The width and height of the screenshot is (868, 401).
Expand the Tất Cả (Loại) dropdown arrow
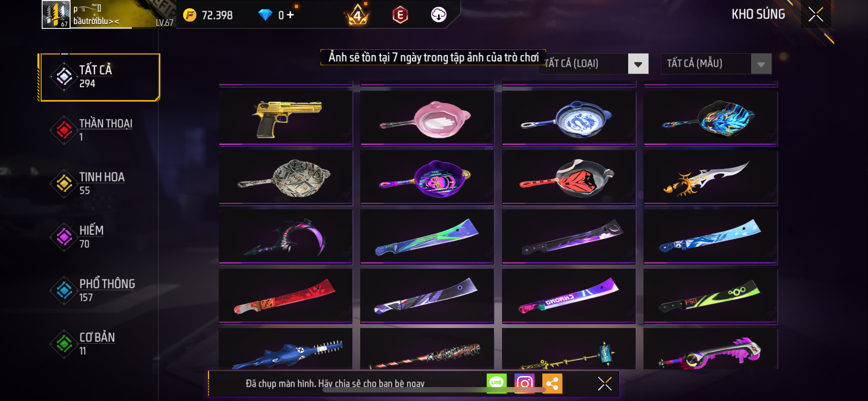[638, 64]
